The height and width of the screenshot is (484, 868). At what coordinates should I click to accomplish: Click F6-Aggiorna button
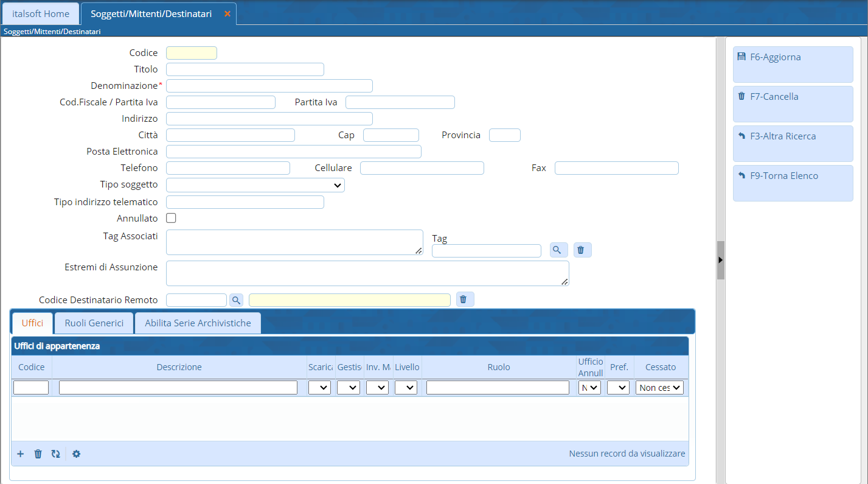[792, 64]
